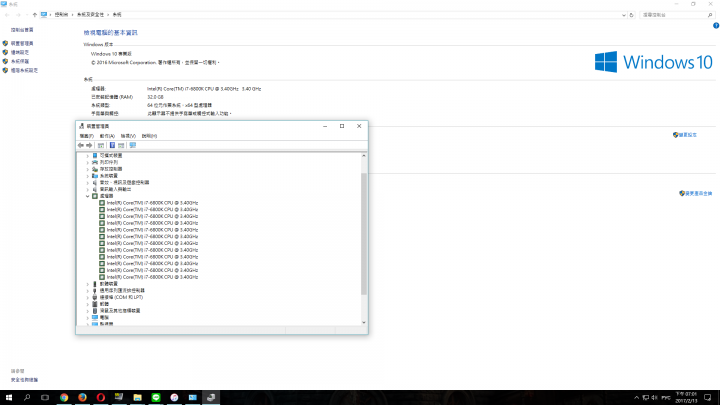This screenshot has height=405, width=720.
Task: Click Forward arrow in Device Manager toolbar
Action: tap(89, 145)
